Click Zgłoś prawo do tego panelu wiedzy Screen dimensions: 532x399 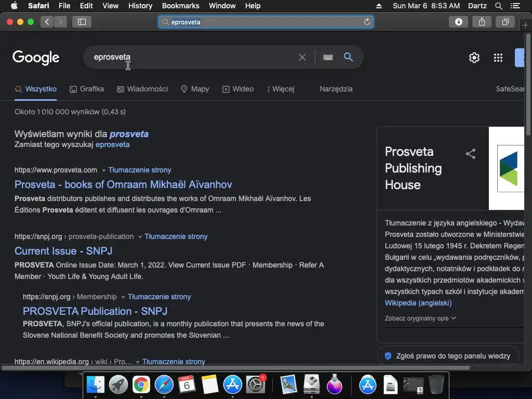tap(448, 356)
